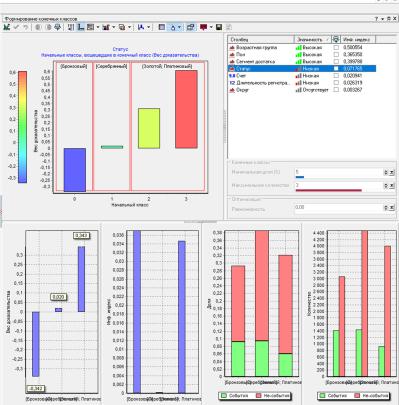This screenshot has height=405, width=399.
Task: Toggle the highlighted axis chart toolbar icon
Action: click(x=80, y=28)
